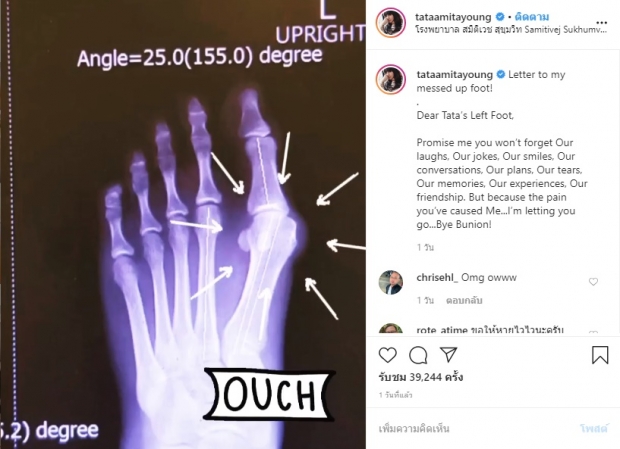
Task: Click the foot X-ray video
Action: 183,224
